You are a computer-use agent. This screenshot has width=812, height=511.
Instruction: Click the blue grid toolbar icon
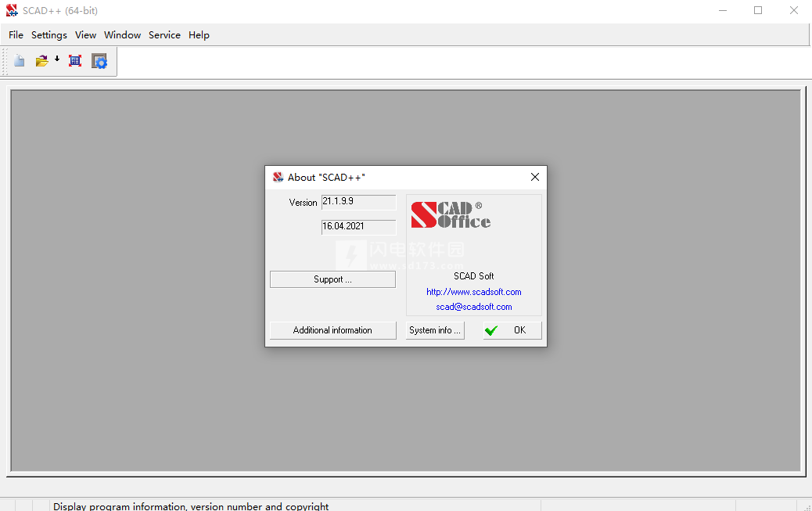pos(75,61)
